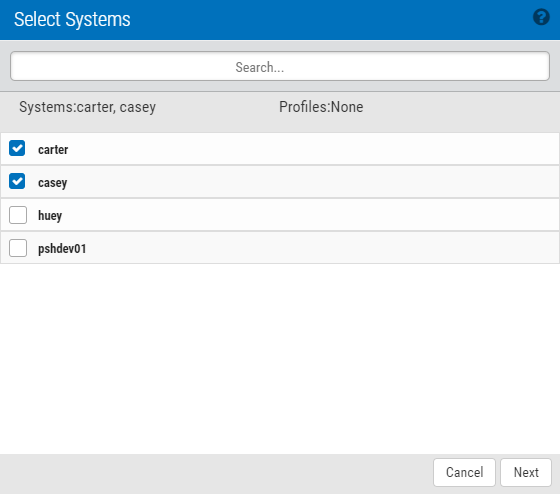Click the Profiles:None summary text
The height and width of the screenshot is (494, 560).
(x=321, y=107)
